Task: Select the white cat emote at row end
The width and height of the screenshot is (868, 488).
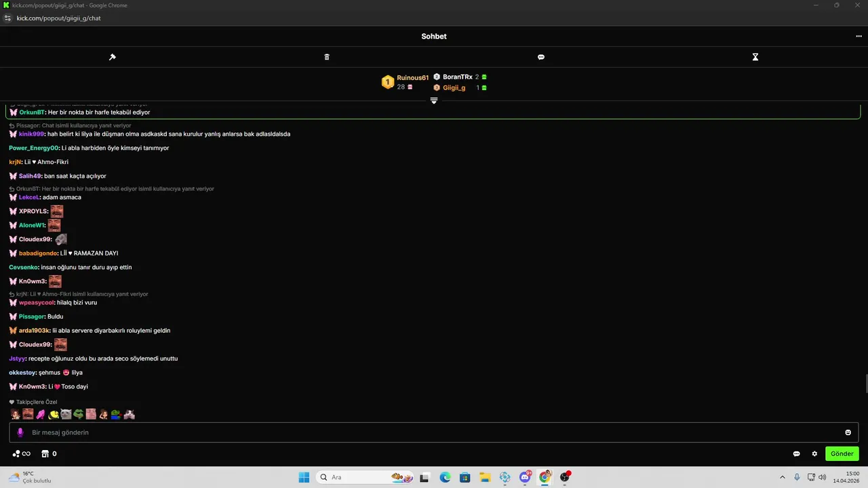Action: (x=129, y=414)
